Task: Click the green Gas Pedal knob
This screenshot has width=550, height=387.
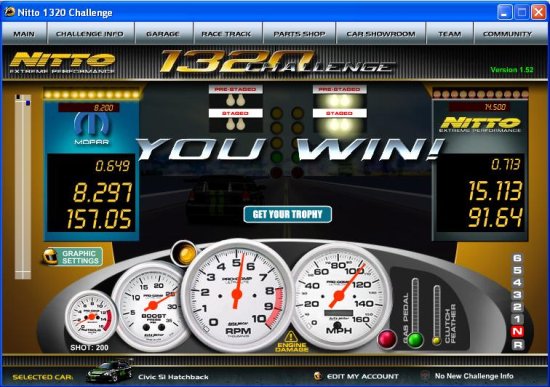Action: pyautogui.click(x=416, y=340)
